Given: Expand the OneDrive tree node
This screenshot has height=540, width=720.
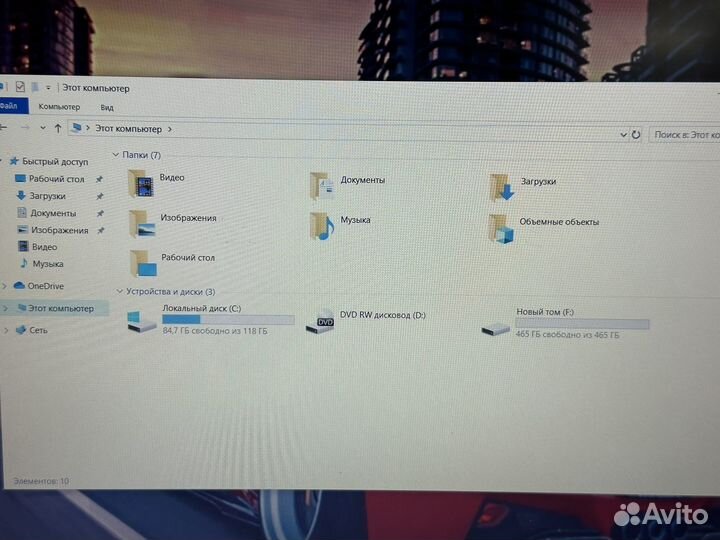Looking at the screenshot, I should pyautogui.click(x=5, y=286).
